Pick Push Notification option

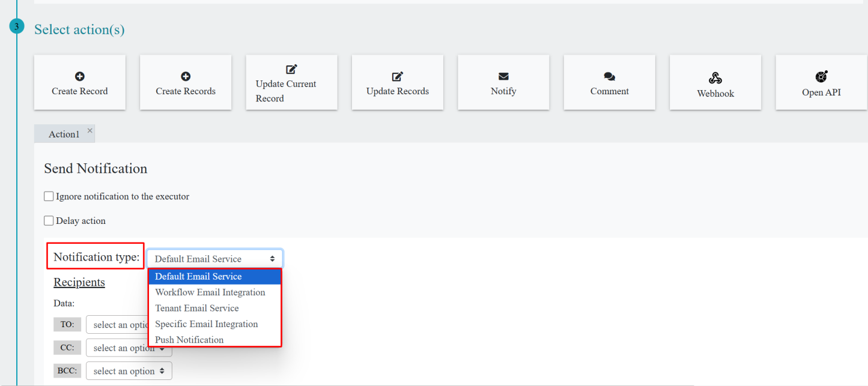click(215, 340)
